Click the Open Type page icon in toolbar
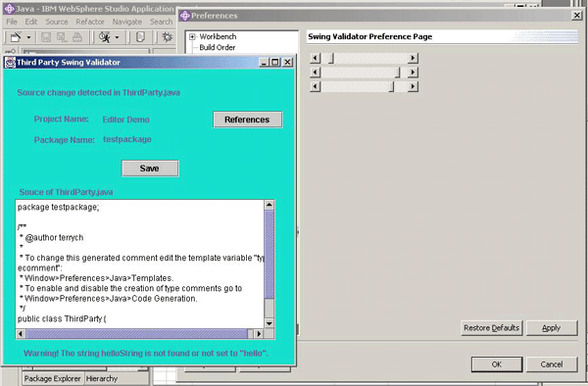 click(140, 37)
